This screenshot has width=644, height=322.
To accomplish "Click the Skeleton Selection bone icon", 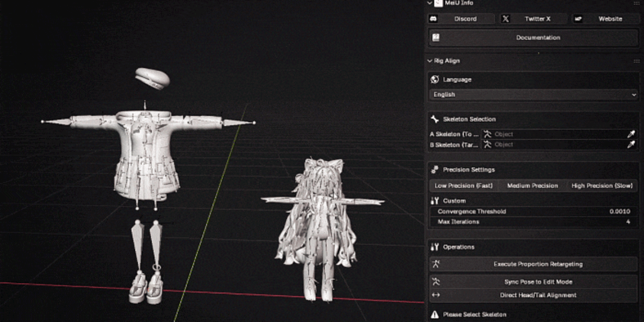I will pyautogui.click(x=435, y=119).
